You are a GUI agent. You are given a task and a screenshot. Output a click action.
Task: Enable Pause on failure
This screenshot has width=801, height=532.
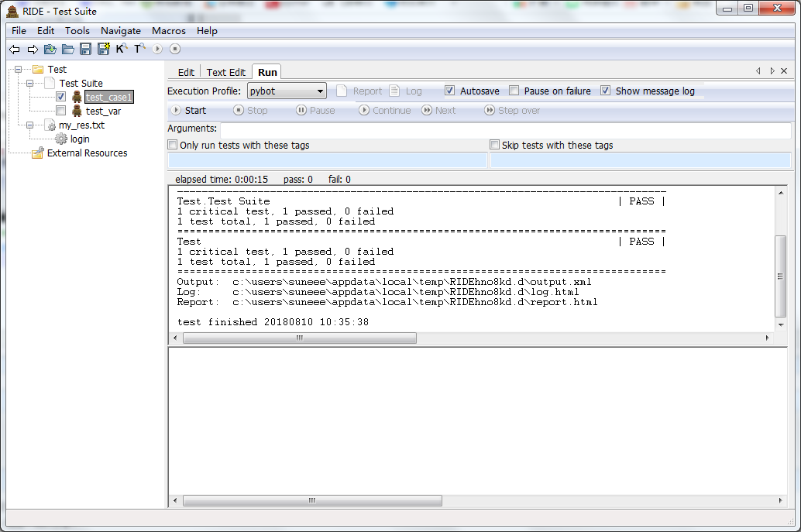514,91
